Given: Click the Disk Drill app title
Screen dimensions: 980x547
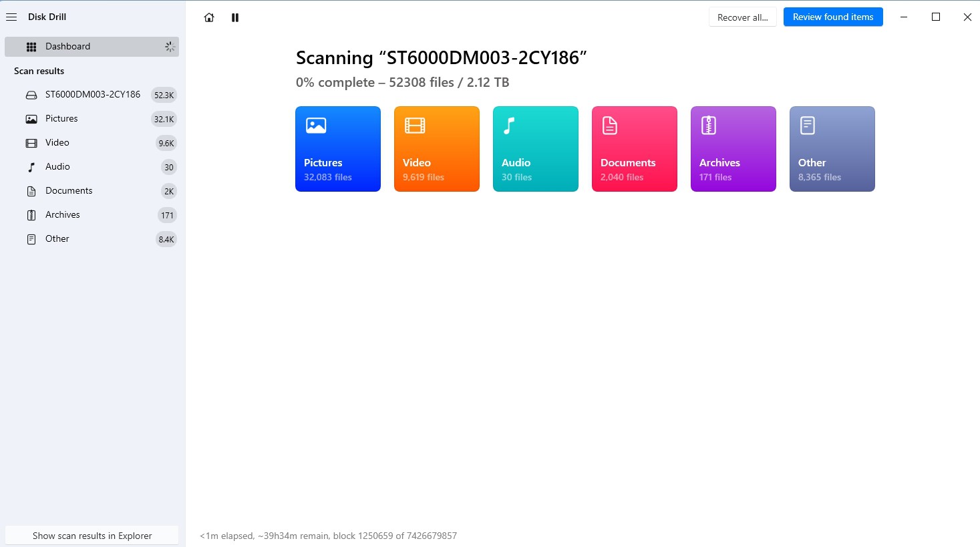Looking at the screenshot, I should (47, 17).
